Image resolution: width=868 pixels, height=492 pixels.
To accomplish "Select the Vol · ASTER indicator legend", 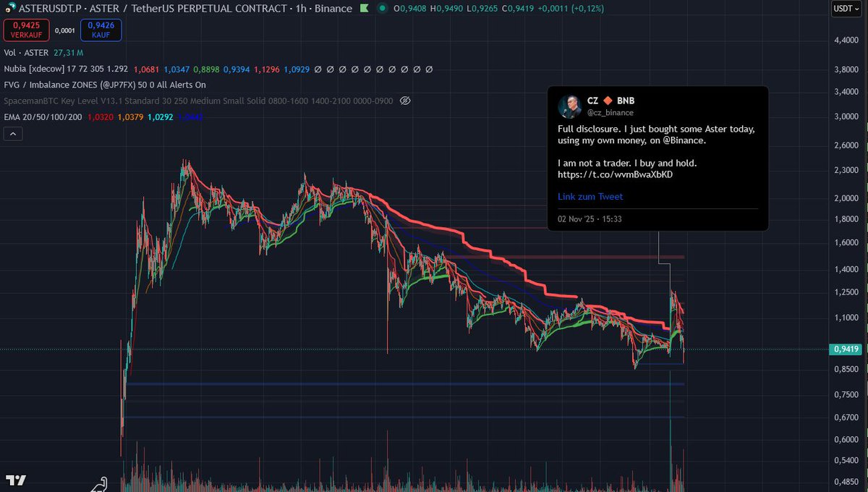I will click(x=26, y=53).
